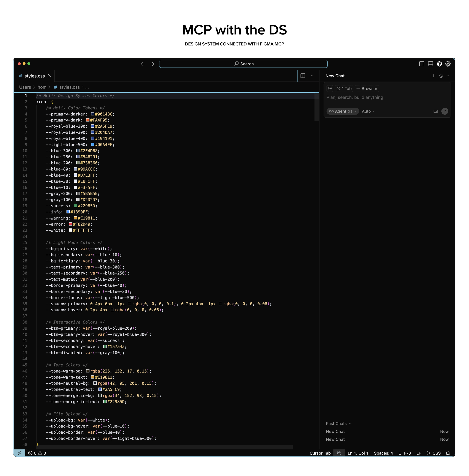Image resolution: width=469 pixels, height=476 pixels.
Task: Click the attach image icon in chat
Action: click(435, 111)
